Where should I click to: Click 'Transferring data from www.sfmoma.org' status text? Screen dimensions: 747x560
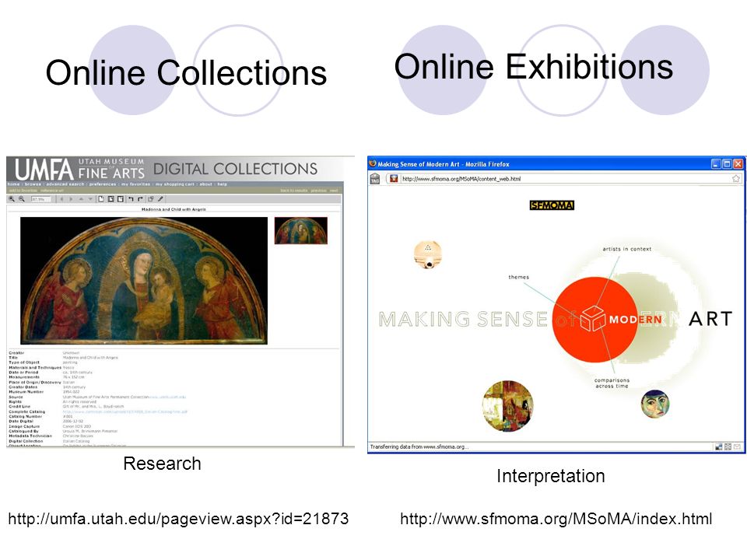[419, 446]
